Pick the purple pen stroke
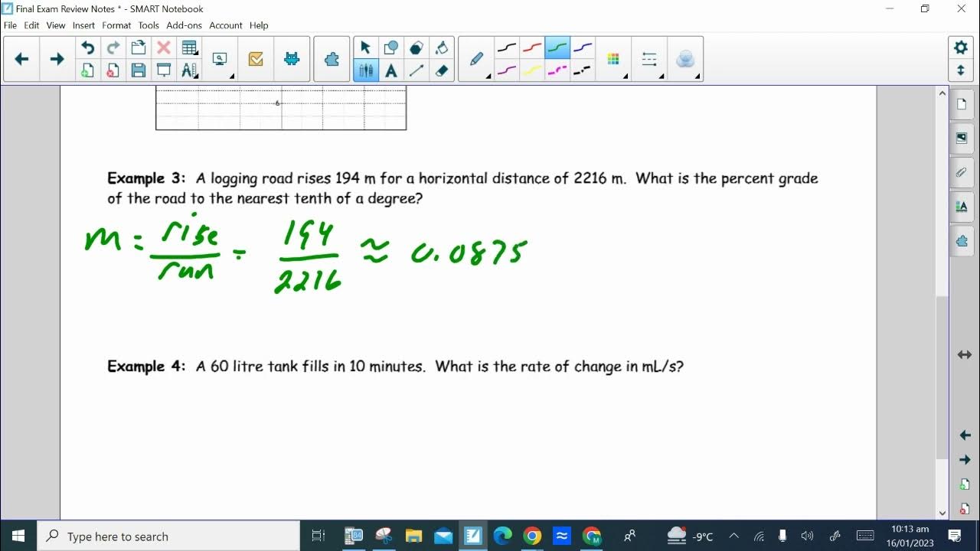The height and width of the screenshot is (551, 980). (x=507, y=70)
